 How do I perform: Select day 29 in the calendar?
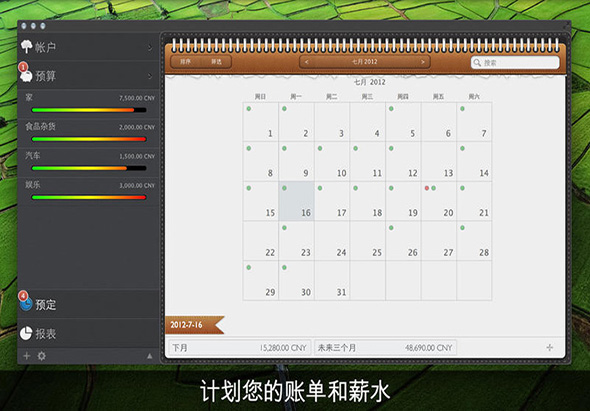tap(261, 280)
